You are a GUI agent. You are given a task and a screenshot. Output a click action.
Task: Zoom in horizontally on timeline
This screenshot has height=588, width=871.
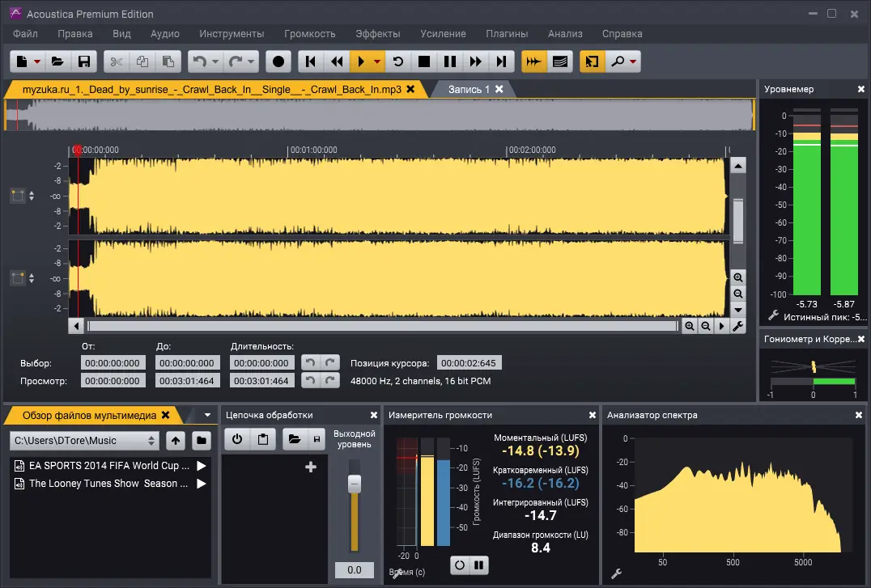(690, 326)
